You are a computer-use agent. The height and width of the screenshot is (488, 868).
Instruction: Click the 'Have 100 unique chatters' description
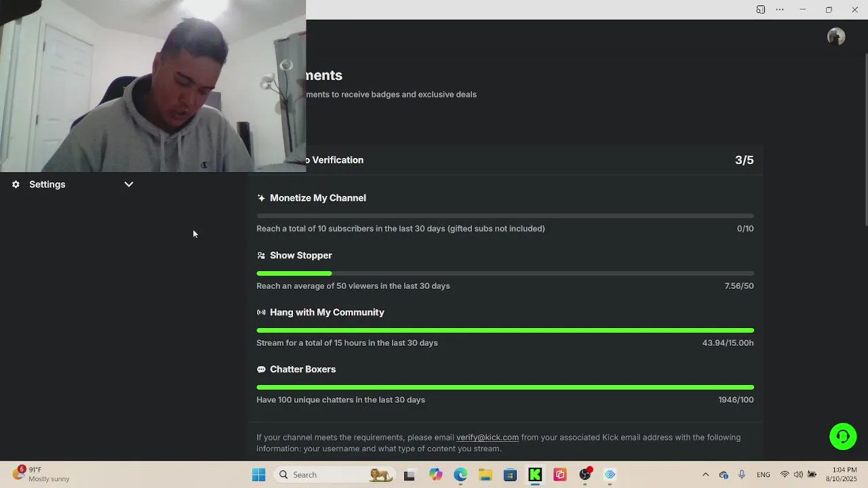(340, 400)
